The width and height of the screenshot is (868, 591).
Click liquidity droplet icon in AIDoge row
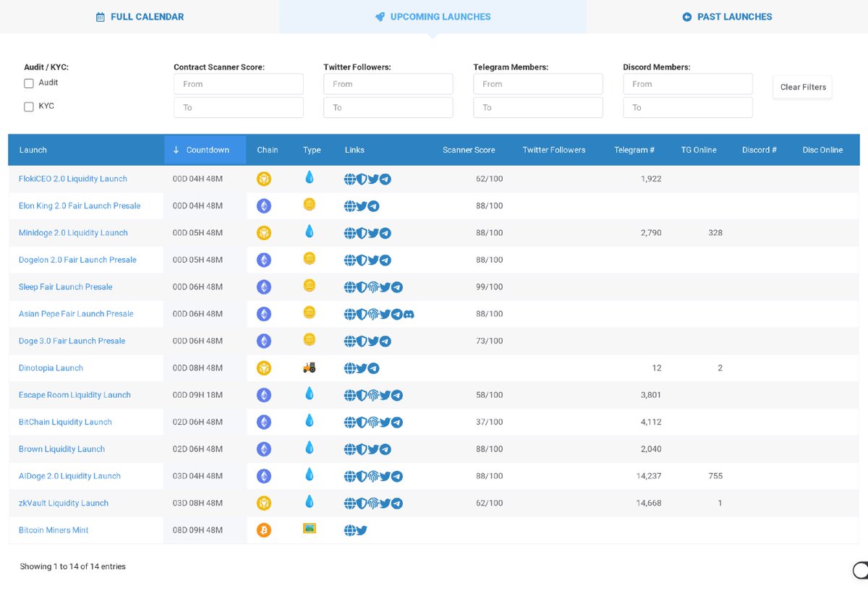coord(310,475)
